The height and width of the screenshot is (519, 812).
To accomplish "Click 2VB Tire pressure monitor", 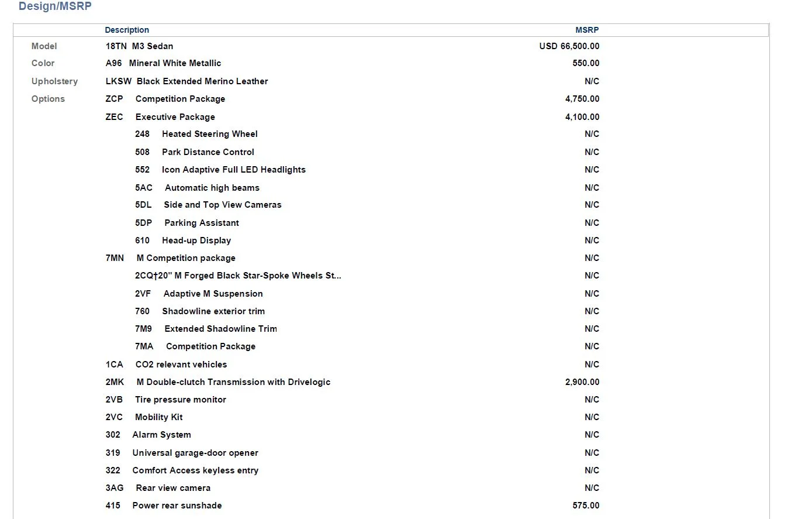I will 165,400.
